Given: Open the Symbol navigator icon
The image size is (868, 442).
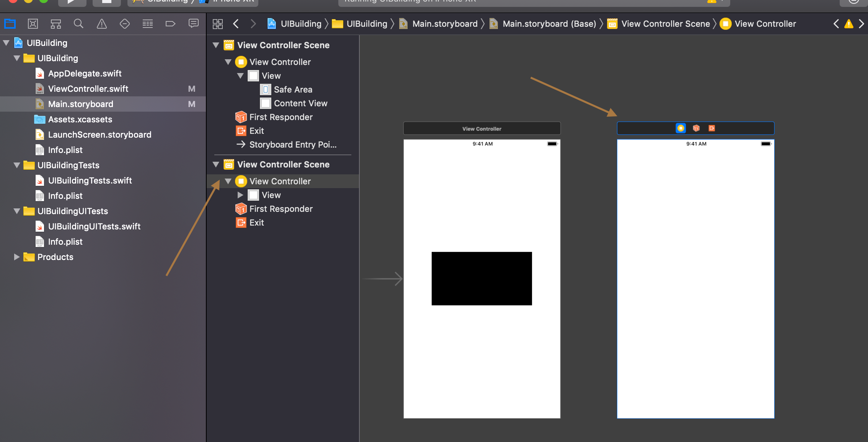Looking at the screenshot, I should click(56, 24).
